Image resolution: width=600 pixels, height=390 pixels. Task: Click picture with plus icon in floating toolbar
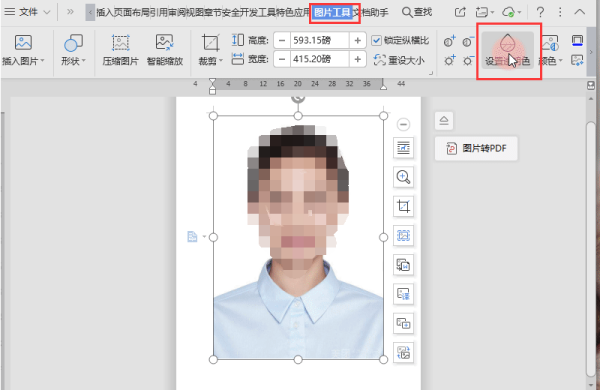click(403, 323)
